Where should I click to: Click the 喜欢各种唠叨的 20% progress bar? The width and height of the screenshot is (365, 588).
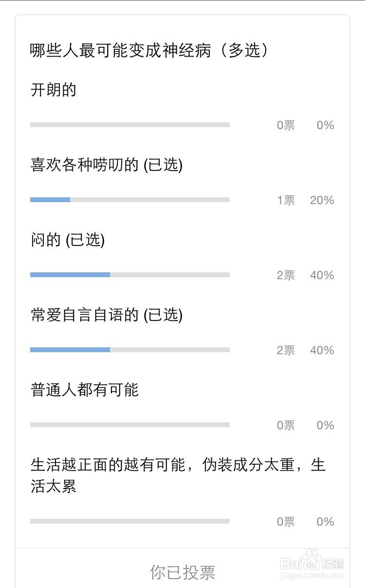click(130, 200)
